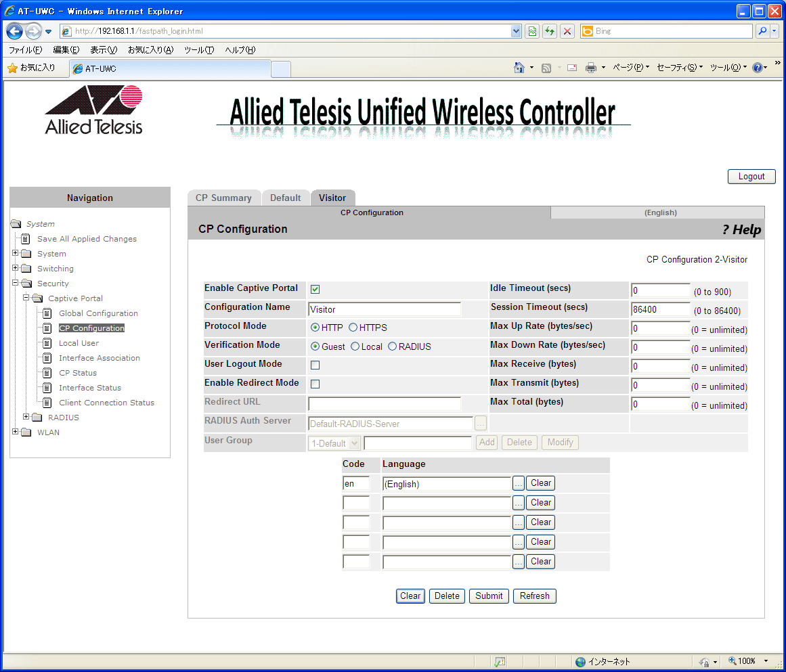
Task: Click the Internet zone globe in status bar
Action: pos(580,661)
